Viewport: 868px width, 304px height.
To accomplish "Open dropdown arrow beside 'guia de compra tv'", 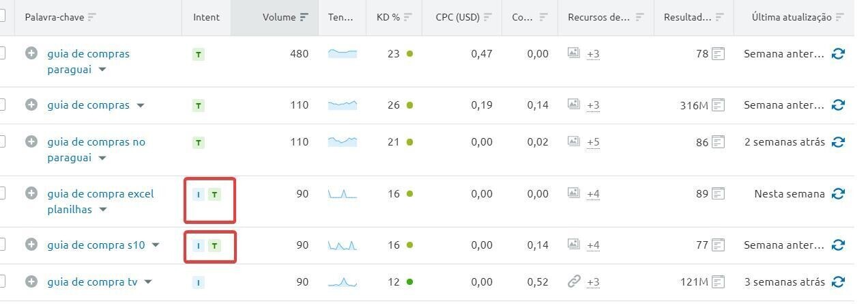I will click(148, 282).
